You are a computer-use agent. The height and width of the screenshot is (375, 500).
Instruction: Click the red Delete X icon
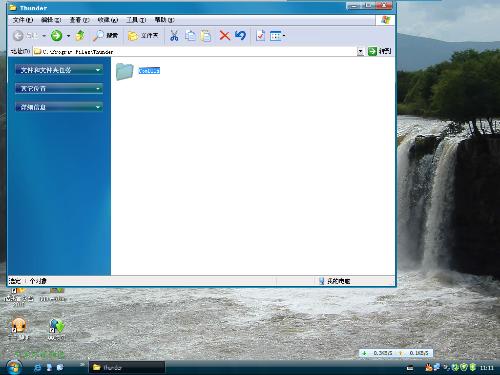coord(225,35)
